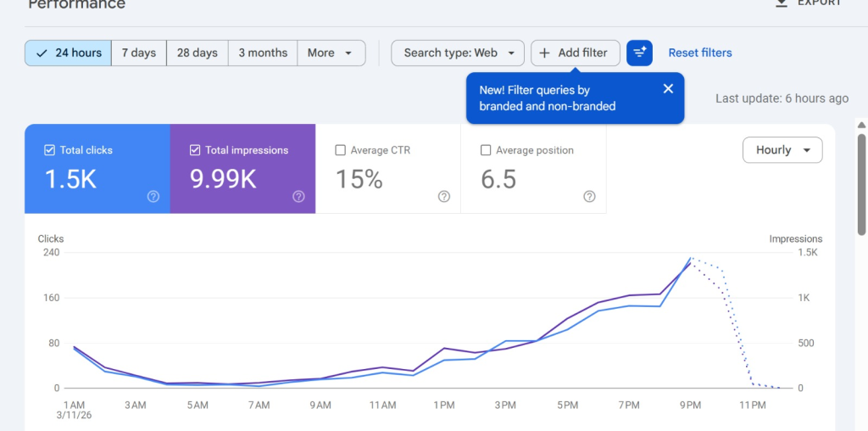This screenshot has width=868, height=431.
Task: Click the 5 PM axis label
Action: pos(567,405)
